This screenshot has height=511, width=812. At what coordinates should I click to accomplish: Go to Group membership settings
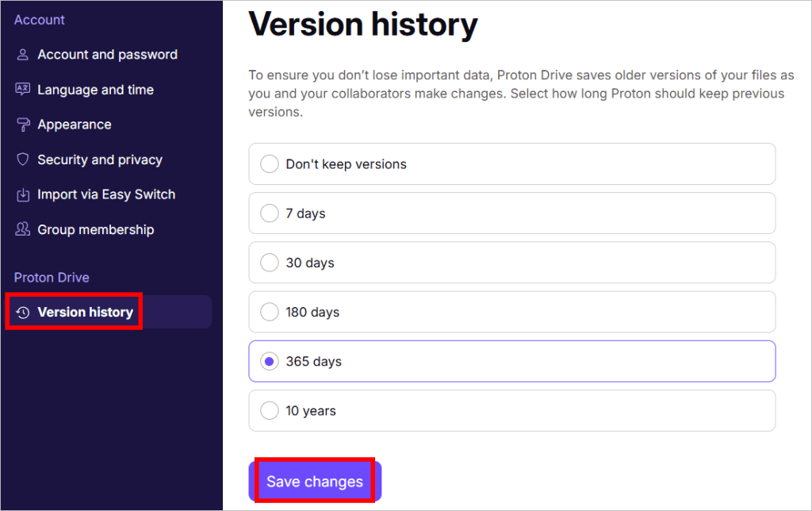tap(95, 229)
